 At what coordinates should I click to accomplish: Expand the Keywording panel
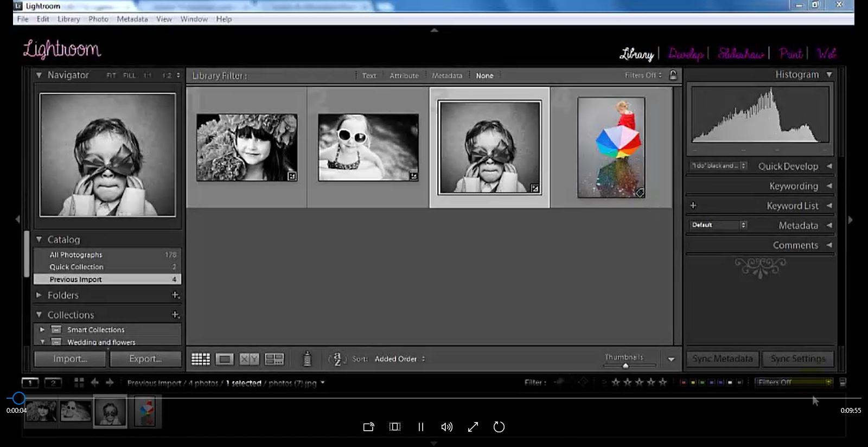[x=829, y=186]
